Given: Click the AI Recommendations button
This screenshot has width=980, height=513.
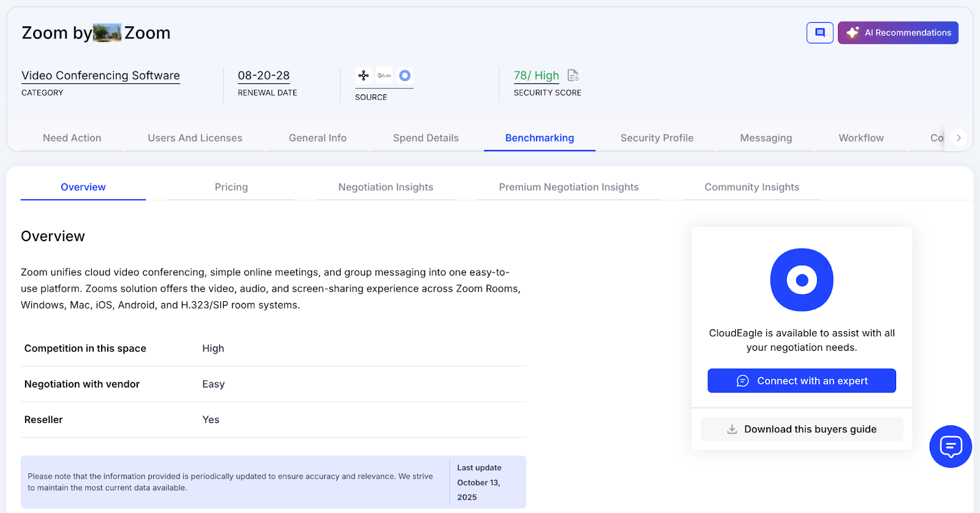Looking at the screenshot, I should [x=898, y=32].
